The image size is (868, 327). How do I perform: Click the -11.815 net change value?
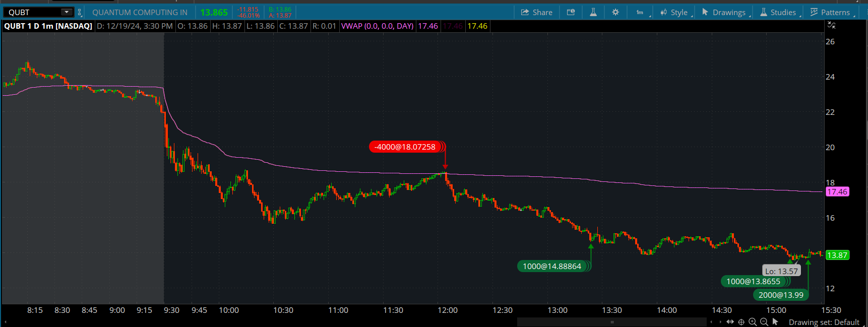248,9
